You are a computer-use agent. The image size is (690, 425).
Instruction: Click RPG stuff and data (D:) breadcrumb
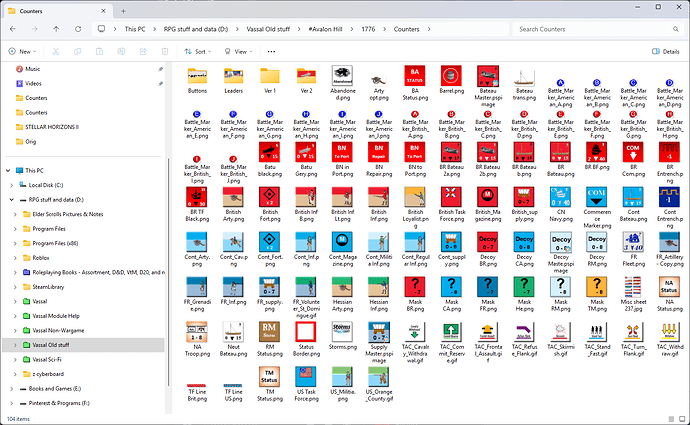196,29
